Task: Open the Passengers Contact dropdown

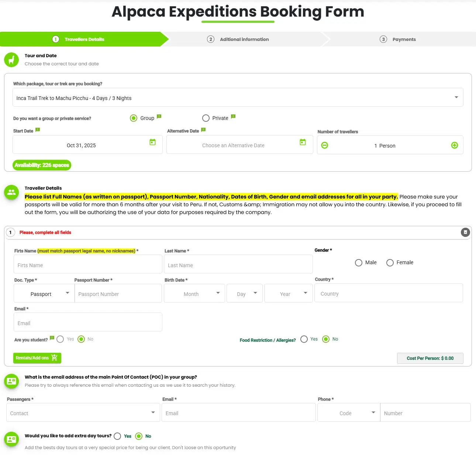Action: tap(83, 413)
